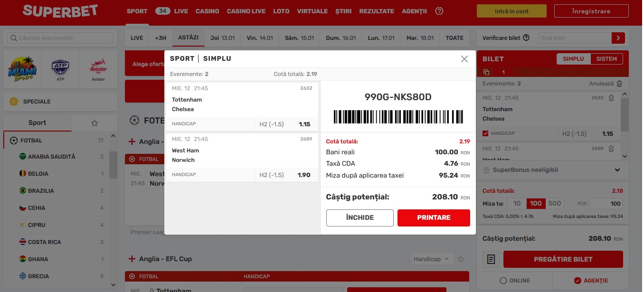Click the Belgia flag icon

(x=22, y=174)
